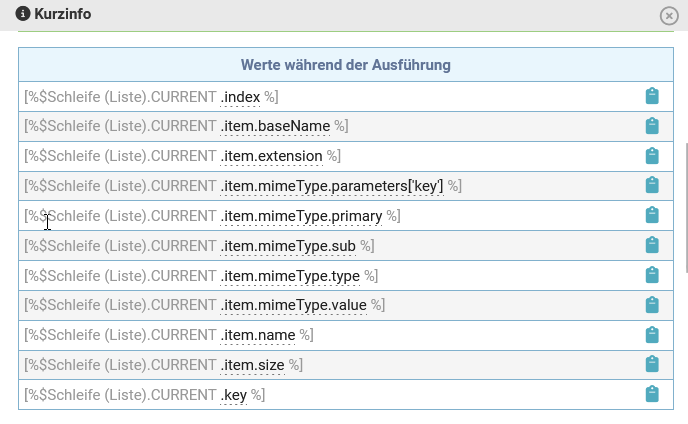Click the Kurzinfo info icon

[22, 14]
